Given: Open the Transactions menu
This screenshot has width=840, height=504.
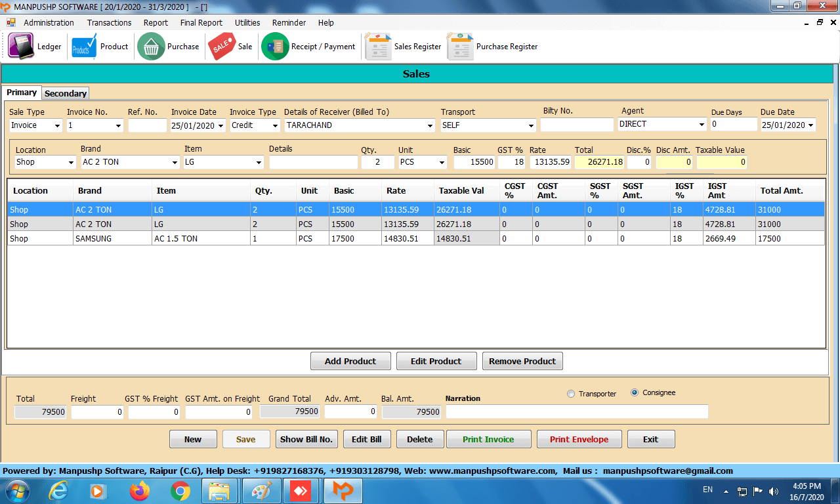Looking at the screenshot, I should pyautogui.click(x=109, y=22).
